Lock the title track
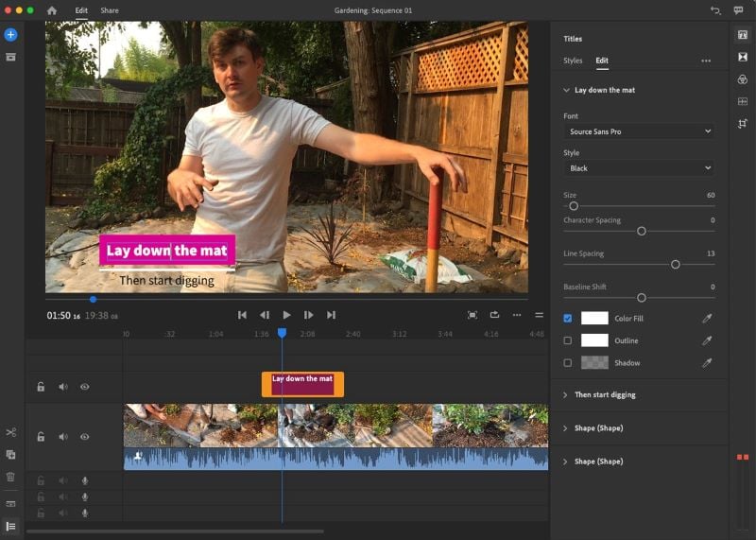 click(x=41, y=387)
